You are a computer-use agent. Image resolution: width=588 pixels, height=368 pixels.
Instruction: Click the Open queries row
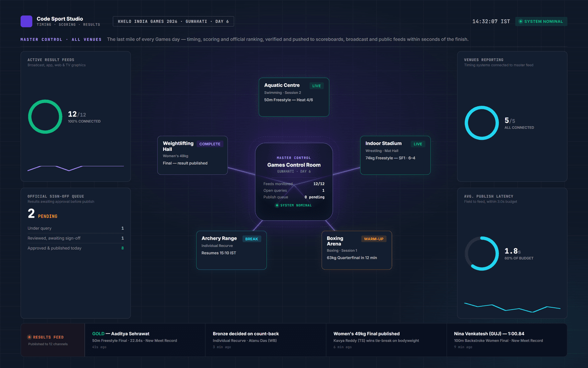click(x=294, y=190)
